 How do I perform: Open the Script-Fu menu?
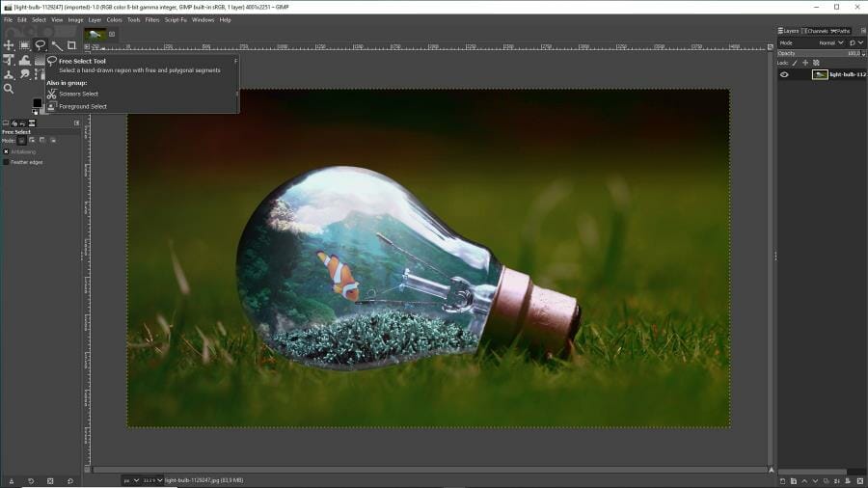tap(176, 20)
